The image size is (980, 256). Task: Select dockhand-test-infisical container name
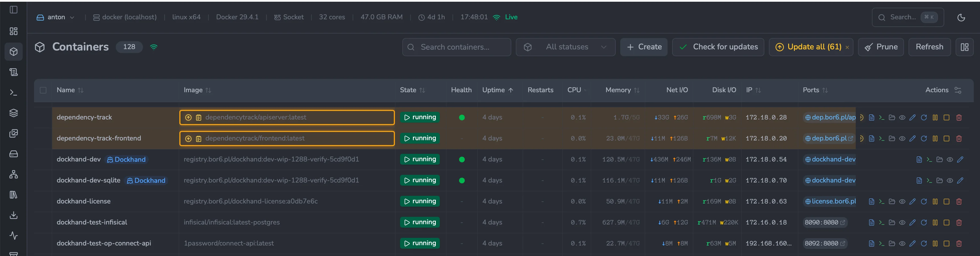coord(92,222)
